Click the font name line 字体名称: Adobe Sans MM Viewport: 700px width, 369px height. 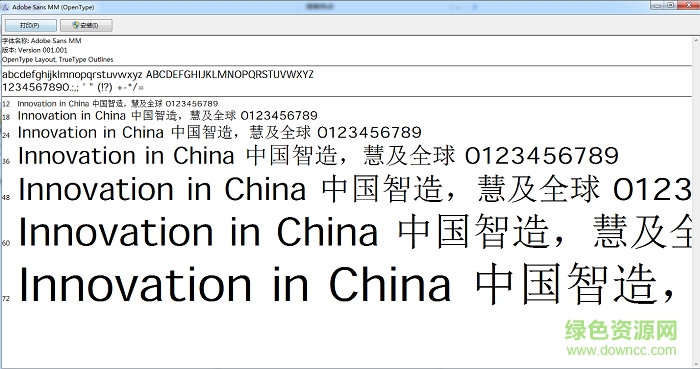pos(42,41)
